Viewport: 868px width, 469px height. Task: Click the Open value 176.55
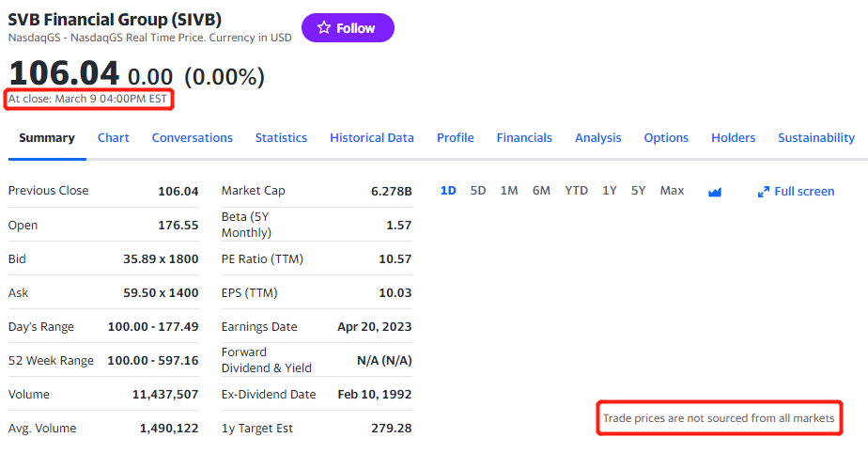pos(178,226)
